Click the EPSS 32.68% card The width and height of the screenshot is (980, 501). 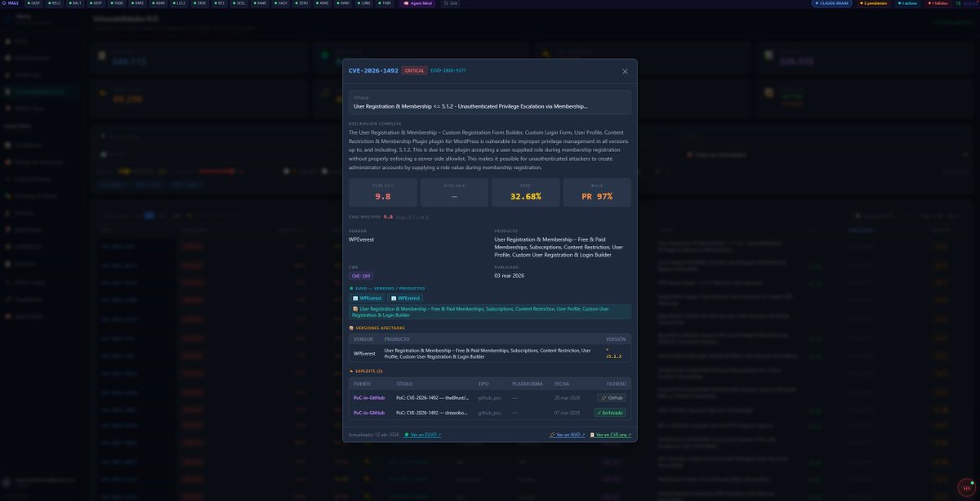526,193
